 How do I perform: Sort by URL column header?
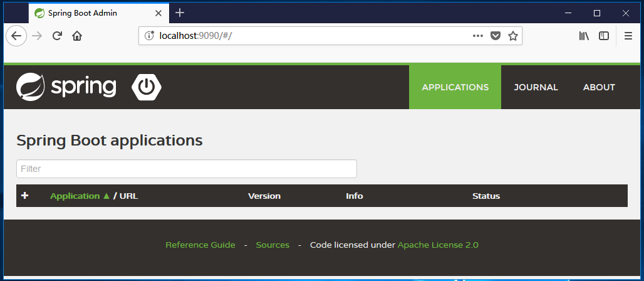(x=128, y=196)
